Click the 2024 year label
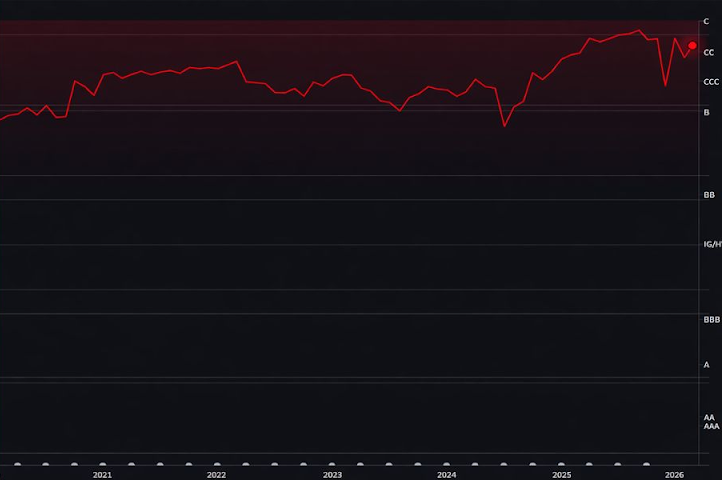The height and width of the screenshot is (480, 722). point(447,474)
